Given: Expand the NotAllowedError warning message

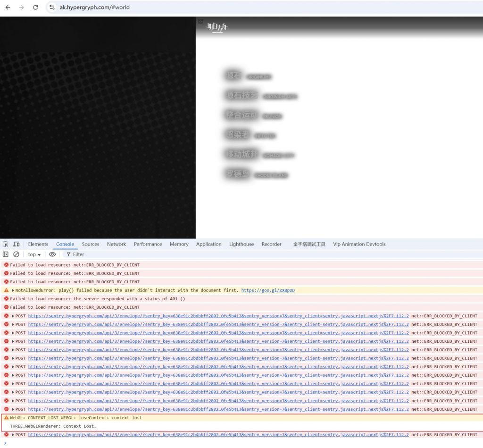Looking at the screenshot, I should [13, 290].
